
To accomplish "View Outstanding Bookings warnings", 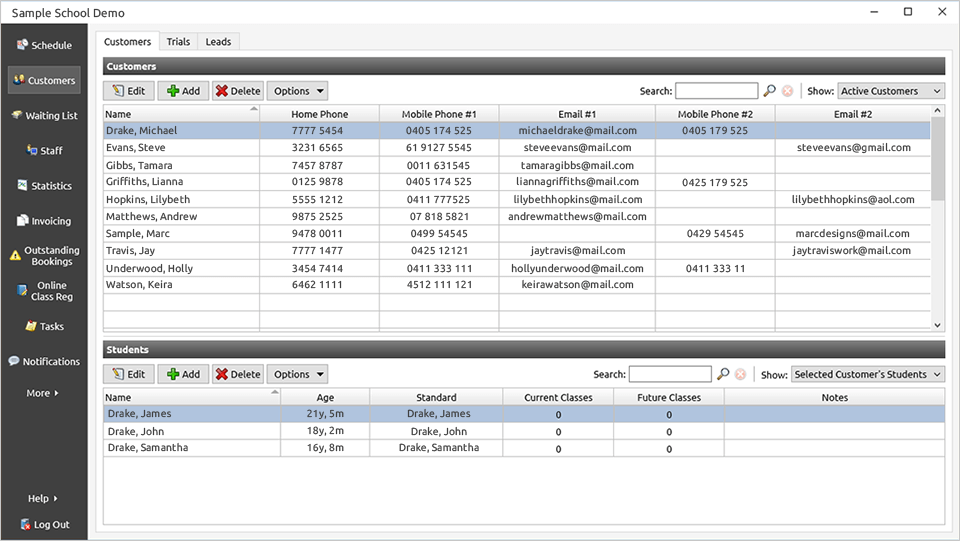I will pos(44,256).
